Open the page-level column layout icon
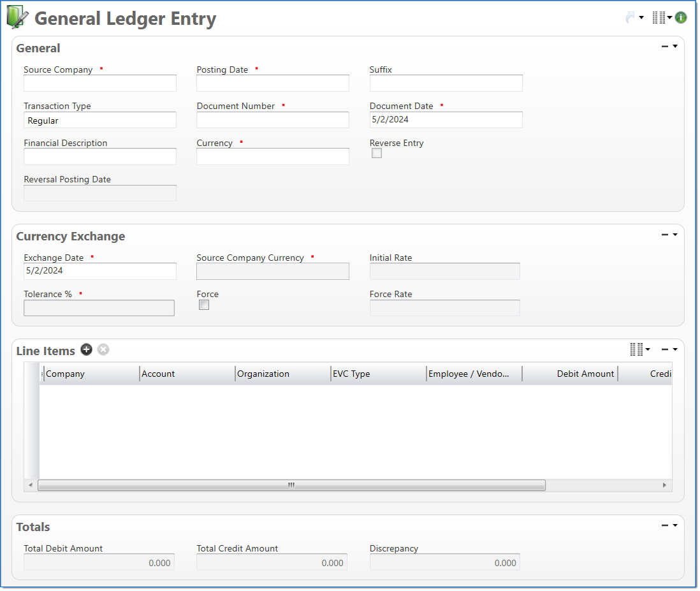Image resolution: width=700 pixels, height=591 pixels. pos(659,18)
